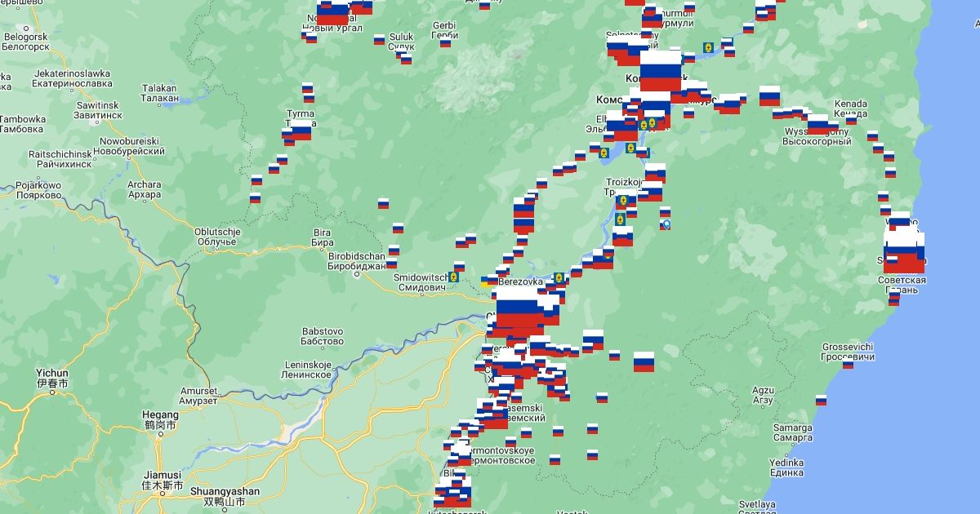This screenshot has height=514, width=980.
Task: Click the Belogorsk town label
Action: [26, 42]
